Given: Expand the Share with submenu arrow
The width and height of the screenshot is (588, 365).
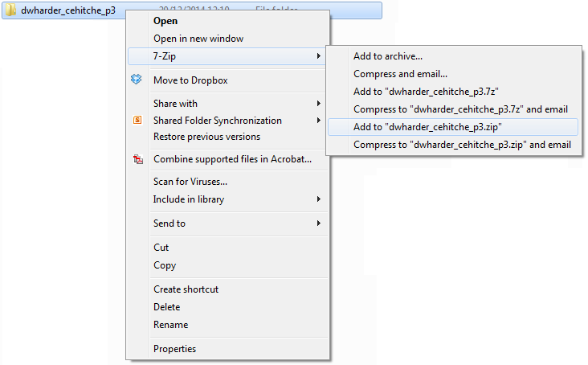Looking at the screenshot, I should 319,104.
